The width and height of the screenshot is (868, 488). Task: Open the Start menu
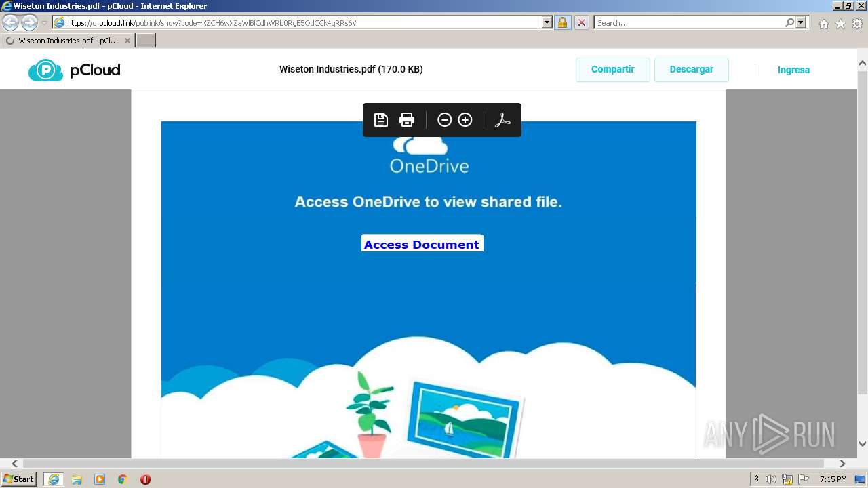click(x=19, y=479)
